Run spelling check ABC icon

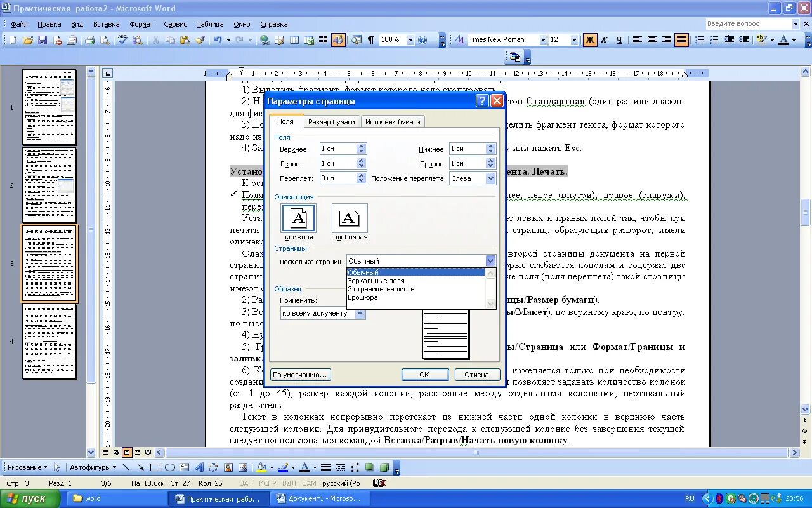[x=123, y=40]
